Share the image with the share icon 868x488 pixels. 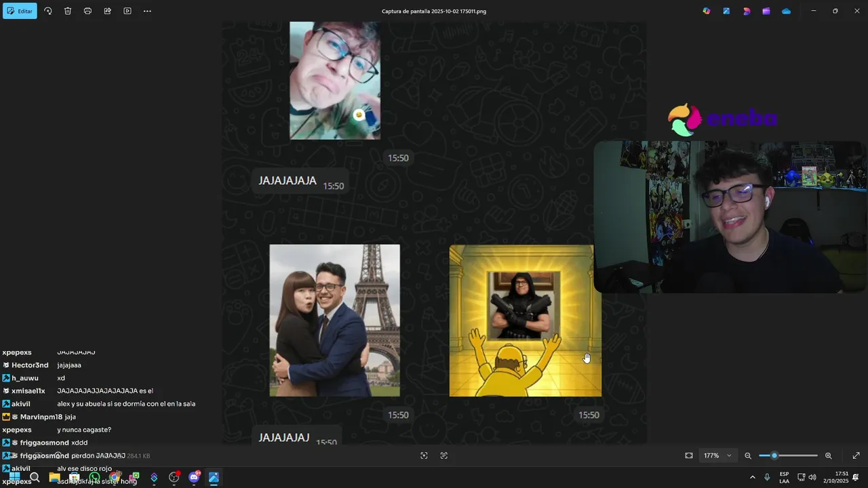click(x=107, y=11)
